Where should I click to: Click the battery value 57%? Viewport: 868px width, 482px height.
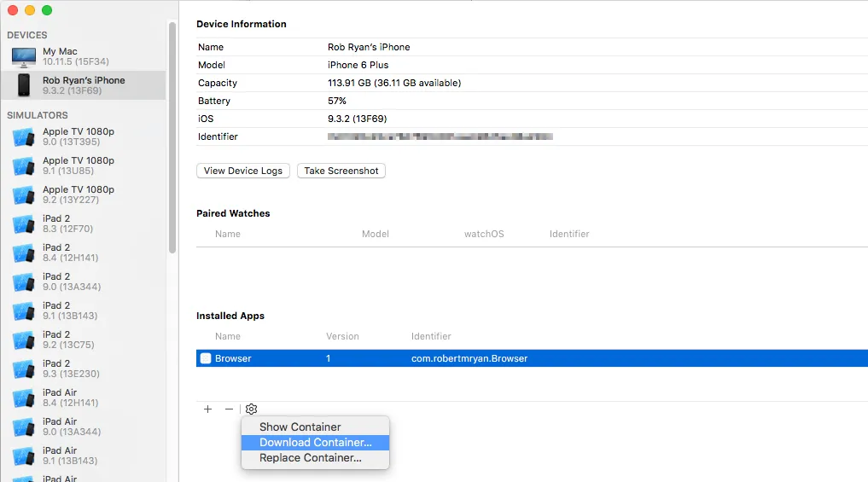coord(336,101)
